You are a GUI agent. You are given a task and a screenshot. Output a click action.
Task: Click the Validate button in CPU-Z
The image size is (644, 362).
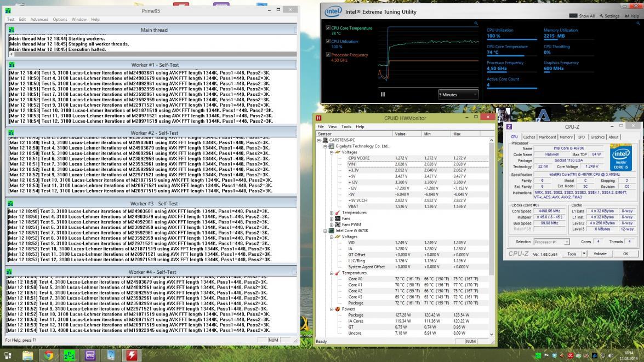click(600, 254)
